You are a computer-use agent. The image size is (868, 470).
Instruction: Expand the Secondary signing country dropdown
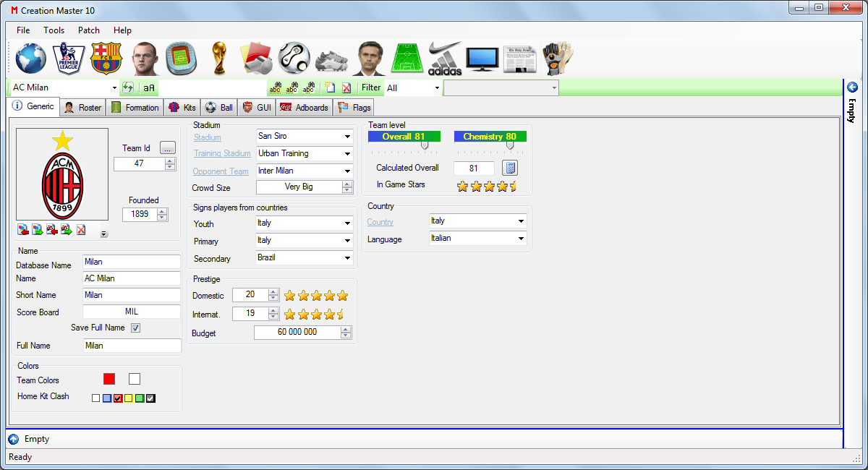click(x=349, y=257)
